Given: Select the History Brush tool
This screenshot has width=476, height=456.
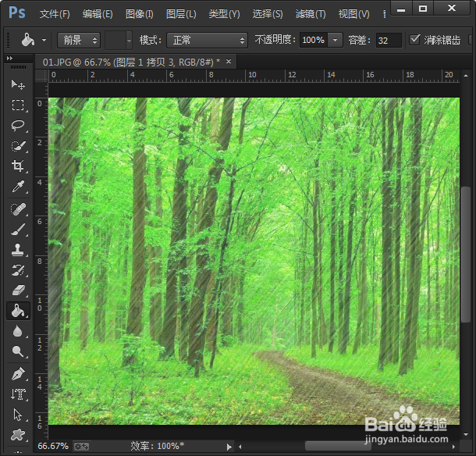Looking at the screenshot, I should (18, 270).
